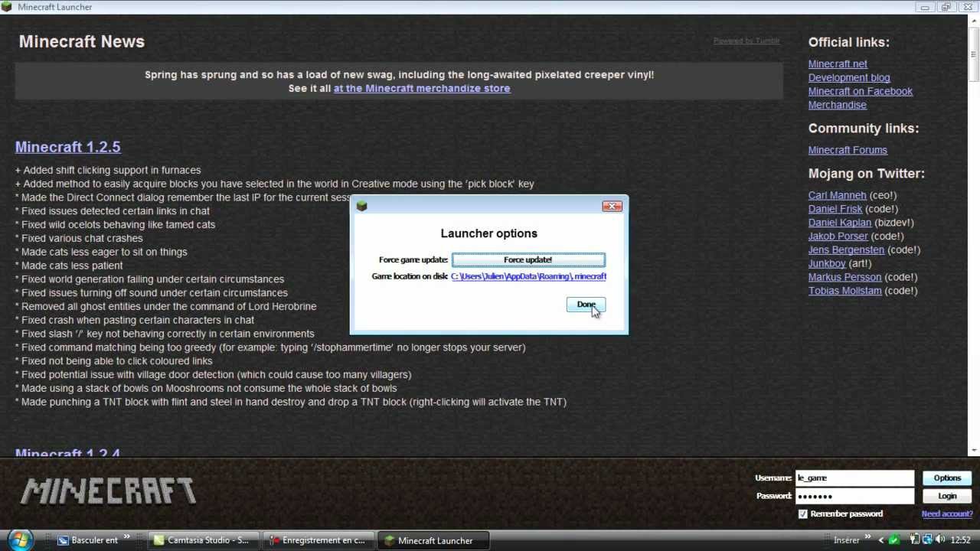Click the Minecraft logo at bottom left
Screen dimensions: 980x551
107,491
